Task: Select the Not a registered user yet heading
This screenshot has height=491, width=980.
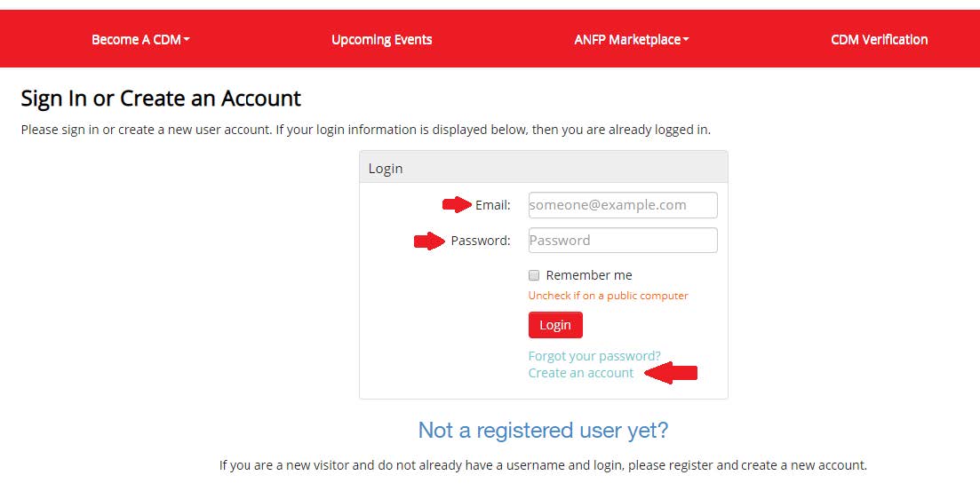Action: click(543, 431)
